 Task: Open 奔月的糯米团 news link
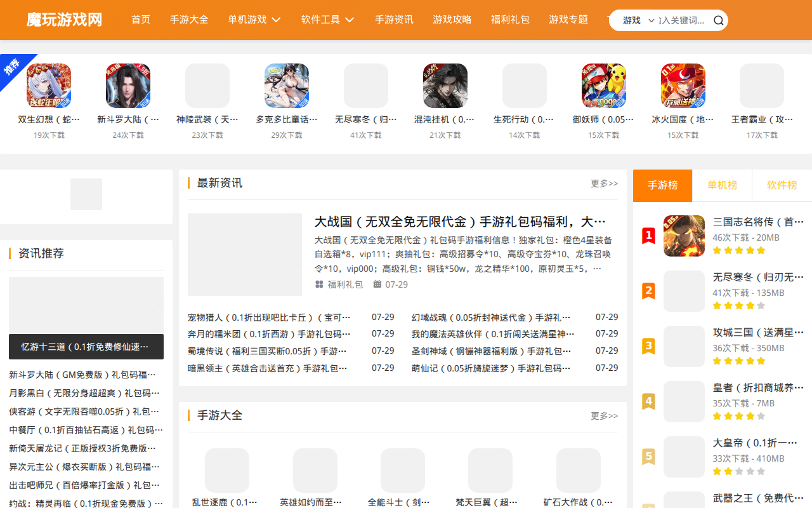[269, 334]
